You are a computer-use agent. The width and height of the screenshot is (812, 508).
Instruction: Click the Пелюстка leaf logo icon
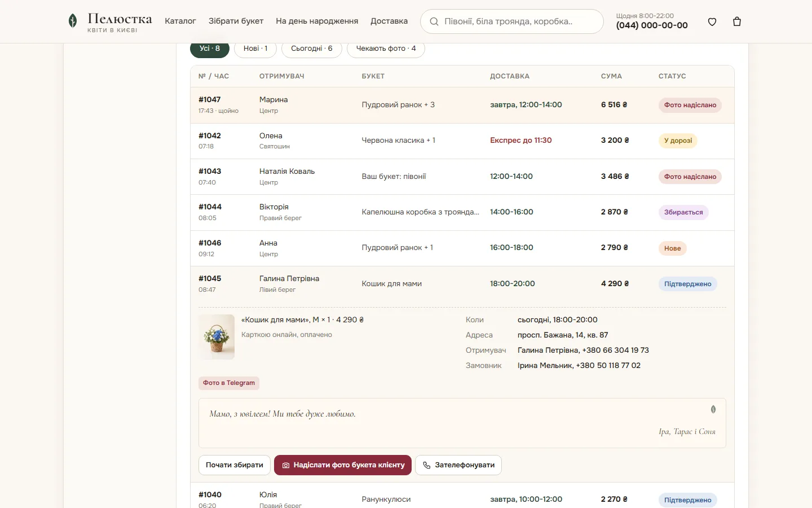click(x=73, y=21)
